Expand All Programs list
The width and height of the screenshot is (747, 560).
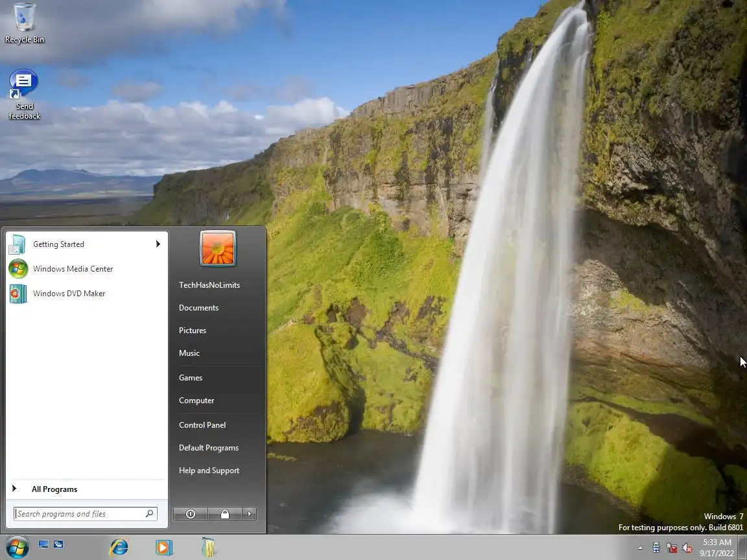click(86, 489)
